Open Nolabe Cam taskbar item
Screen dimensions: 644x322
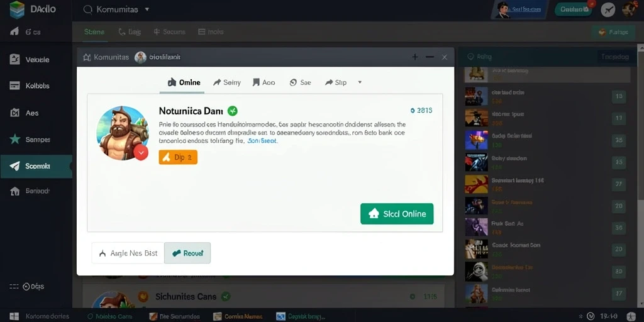tap(109, 317)
